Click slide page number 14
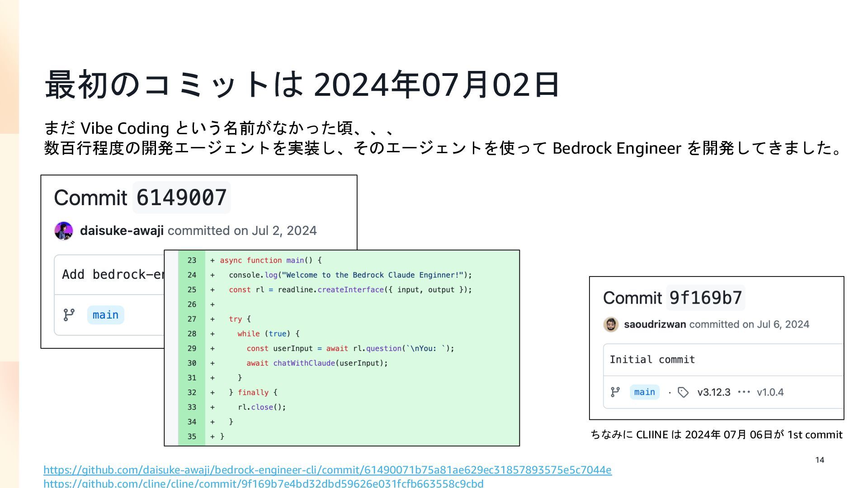868x488 pixels. pyautogui.click(x=820, y=460)
